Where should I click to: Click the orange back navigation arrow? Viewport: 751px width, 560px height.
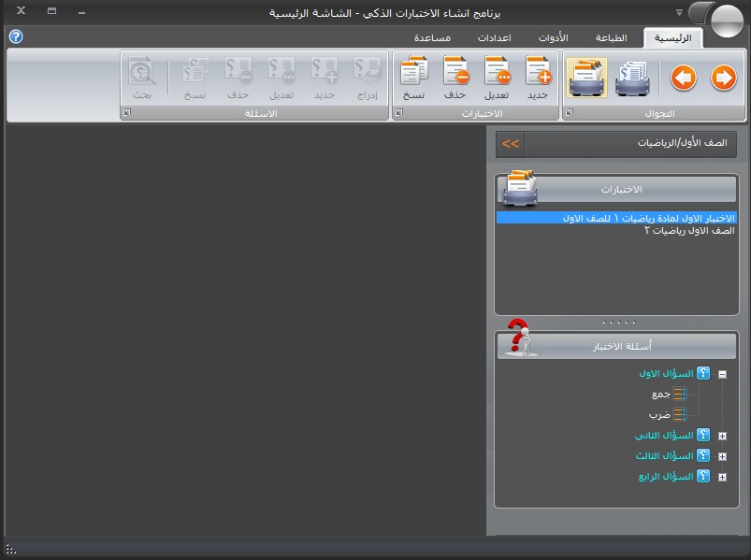click(684, 79)
